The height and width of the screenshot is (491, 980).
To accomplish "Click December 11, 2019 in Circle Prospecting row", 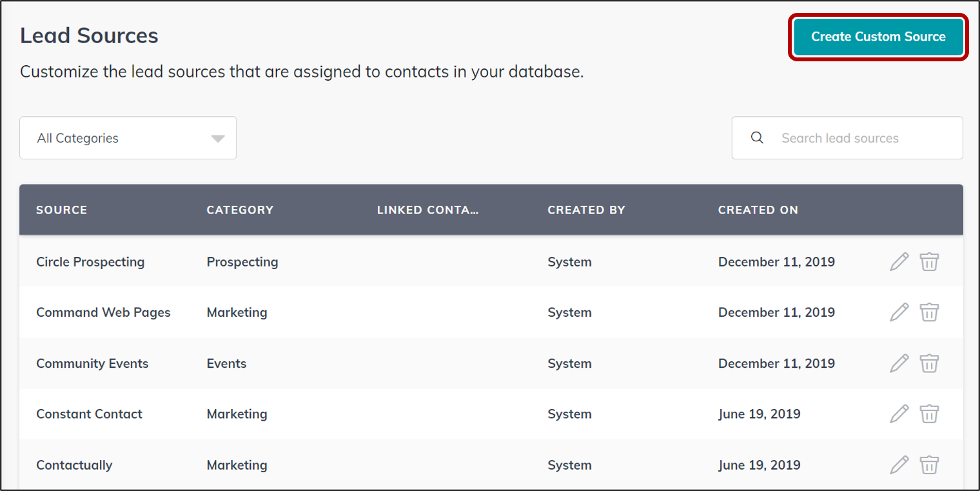I will [x=776, y=262].
